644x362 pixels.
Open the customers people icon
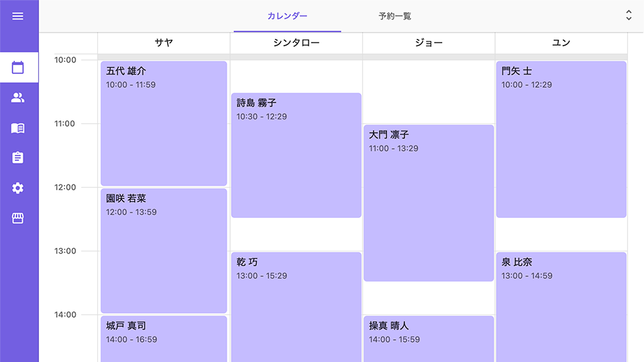pyautogui.click(x=18, y=98)
